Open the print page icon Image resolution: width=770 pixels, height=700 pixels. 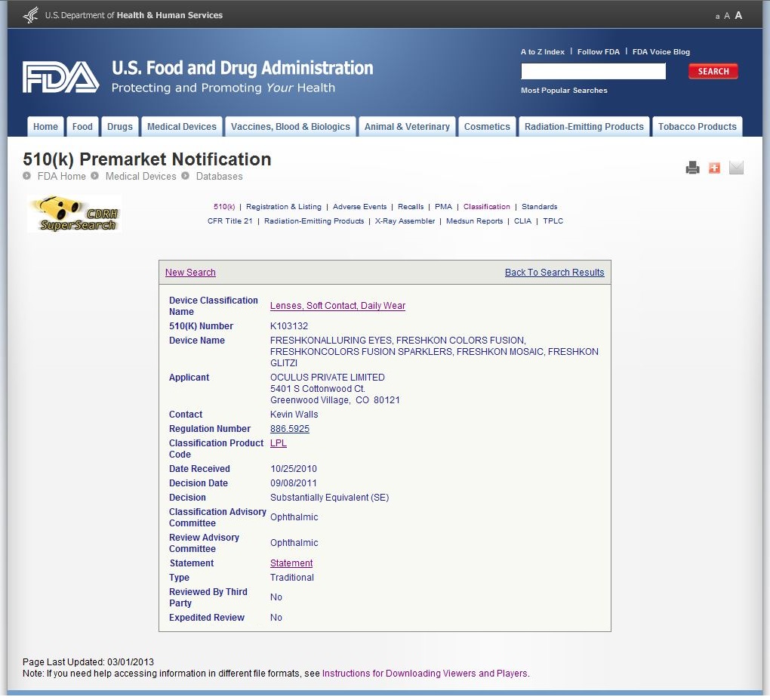click(x=692, y=168)
